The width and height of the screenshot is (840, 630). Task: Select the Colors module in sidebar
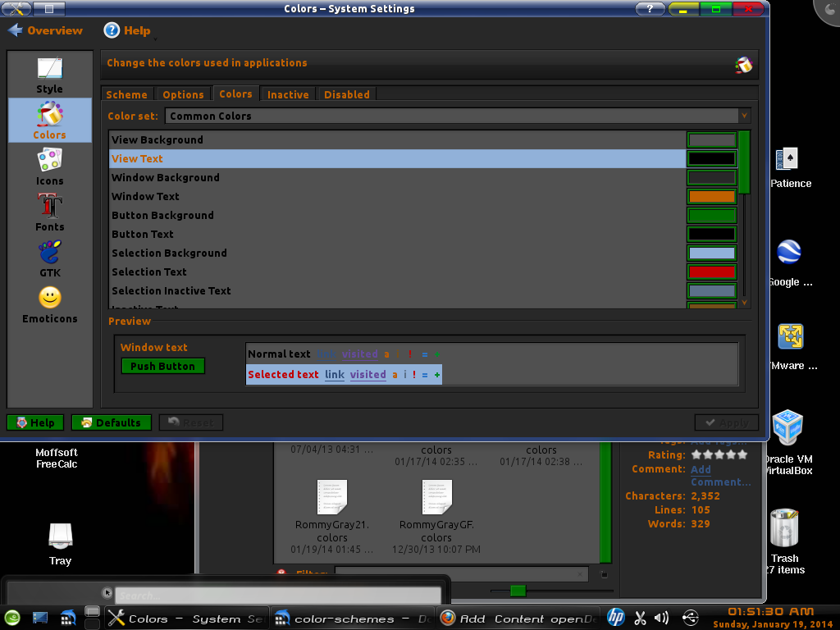(50, 121)
